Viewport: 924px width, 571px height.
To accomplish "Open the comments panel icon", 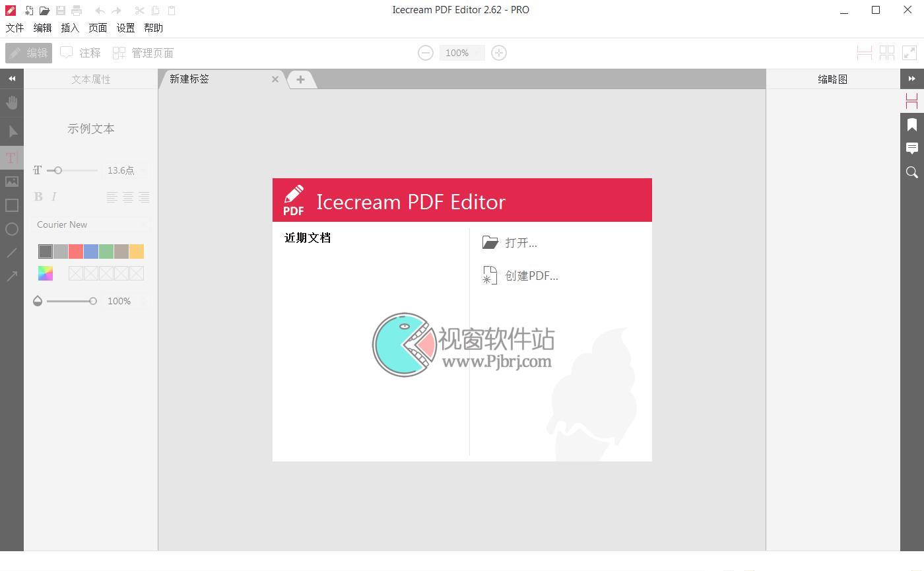I will [912, 149].
